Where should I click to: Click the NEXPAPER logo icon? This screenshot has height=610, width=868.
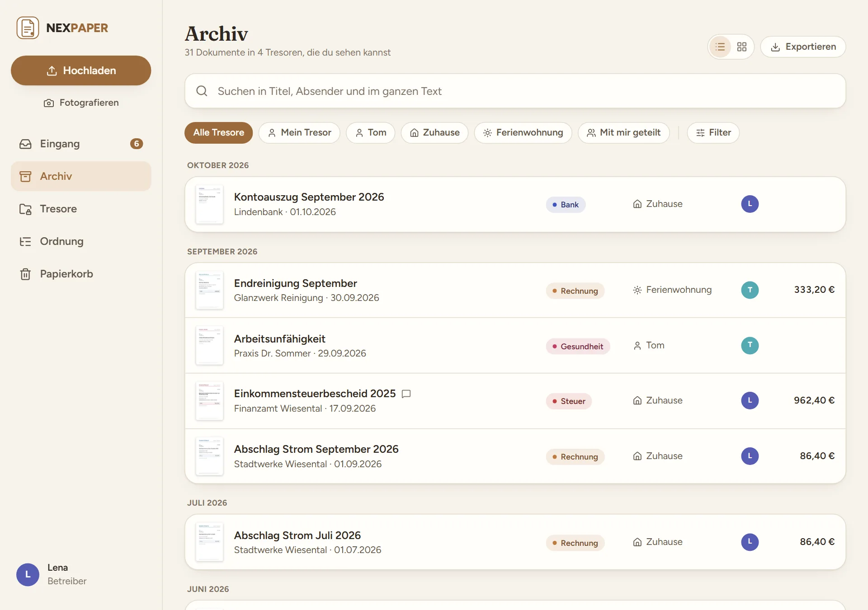click(x=28, y=28)
